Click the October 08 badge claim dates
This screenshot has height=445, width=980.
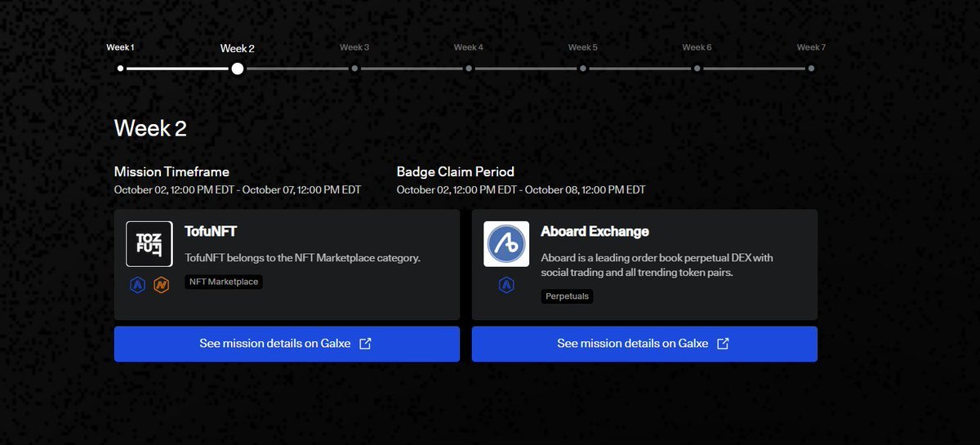(521, 190)
